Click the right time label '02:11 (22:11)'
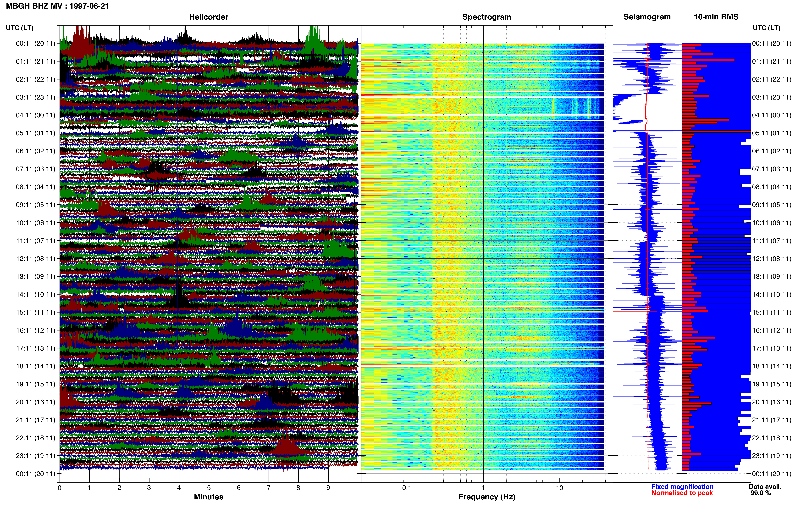The height and width of the screenshot is (508, 812). click(772, 79)
